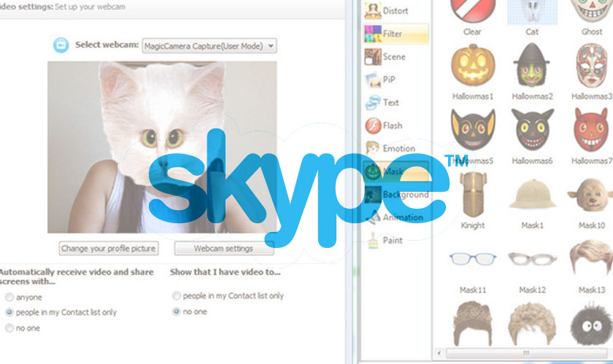This screenshot has height=364, width=613.
Task: Select 'no one' for receiving video
Action: (9, 328)
